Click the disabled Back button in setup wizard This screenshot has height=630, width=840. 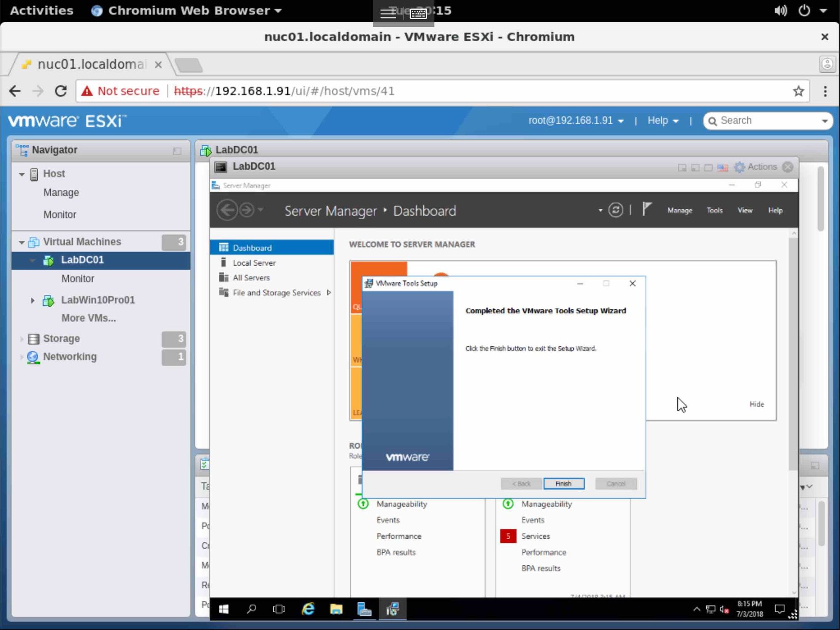pyautogui.click(x=521, y=484)
